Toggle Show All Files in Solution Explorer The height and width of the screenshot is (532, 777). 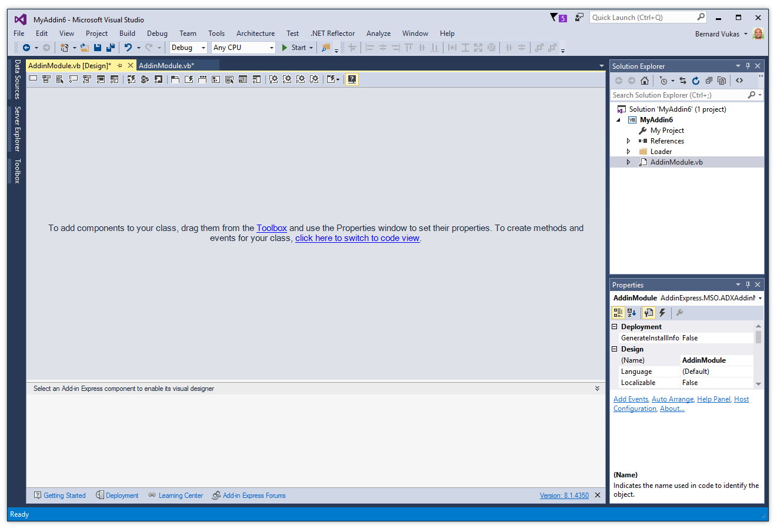[x=722, y=81]
